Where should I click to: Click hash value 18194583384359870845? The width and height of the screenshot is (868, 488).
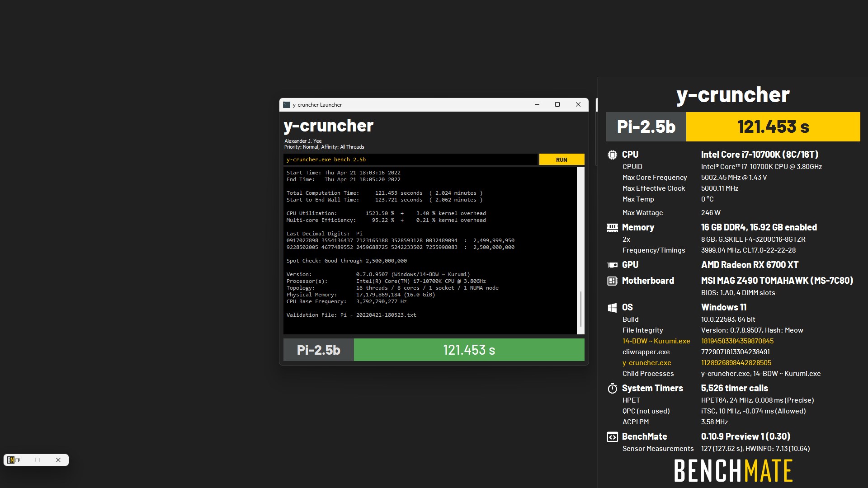click(x=737, y=341)
